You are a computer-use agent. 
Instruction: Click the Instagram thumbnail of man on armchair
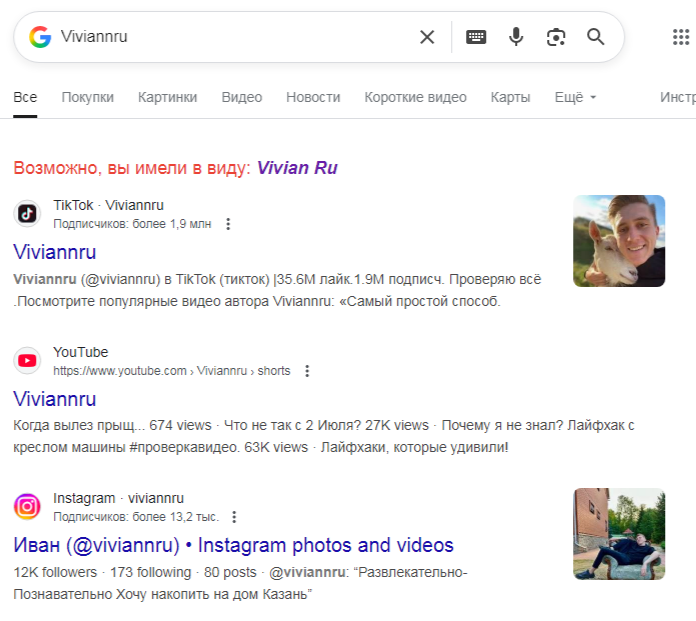tap(619, 534)
